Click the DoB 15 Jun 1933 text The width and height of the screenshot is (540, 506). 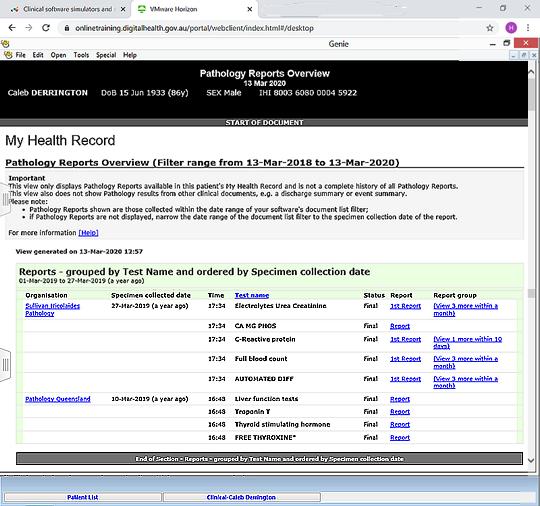click(x=145, y=93)
